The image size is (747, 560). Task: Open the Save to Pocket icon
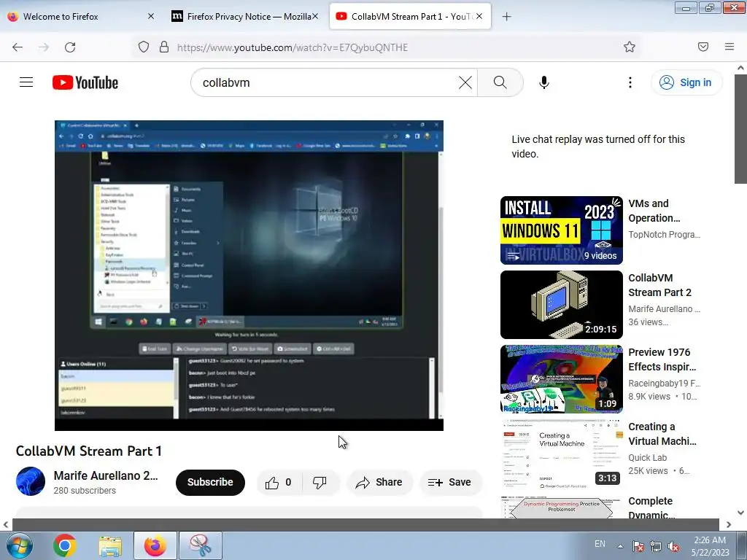pyautogui.click(x=703, y=47)
